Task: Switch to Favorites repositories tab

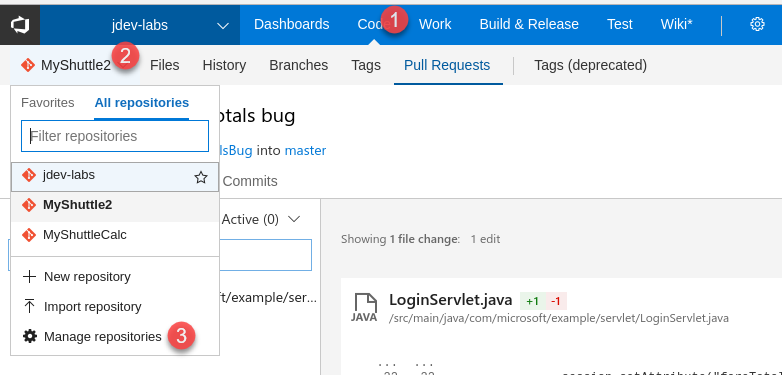Action: point(47,103)
